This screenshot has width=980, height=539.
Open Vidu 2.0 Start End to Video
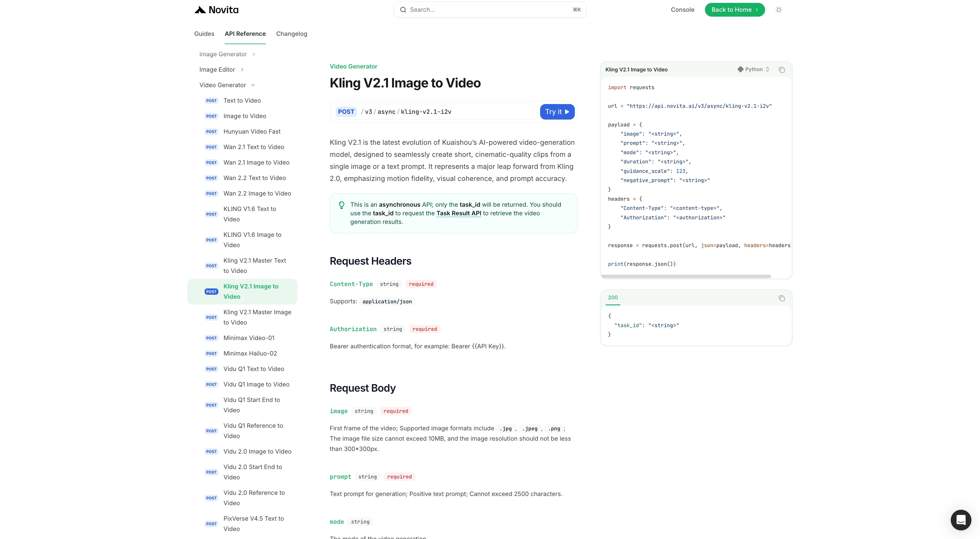[242, 472]
